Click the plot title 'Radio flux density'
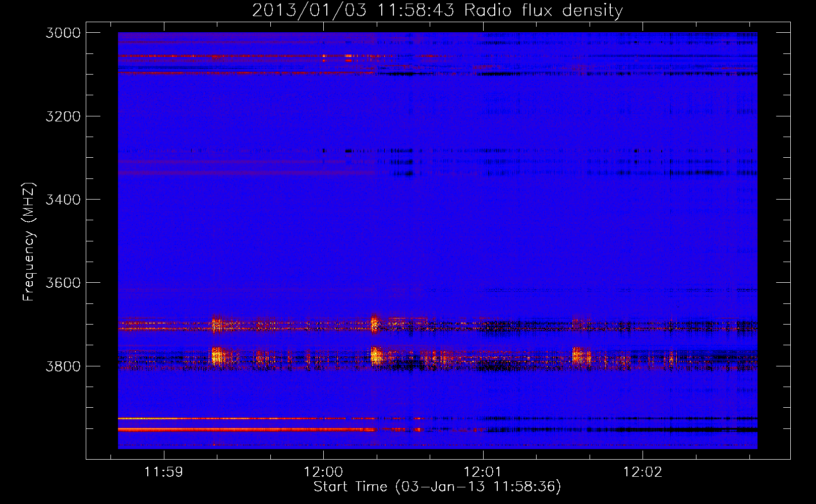 coord(543,11)
